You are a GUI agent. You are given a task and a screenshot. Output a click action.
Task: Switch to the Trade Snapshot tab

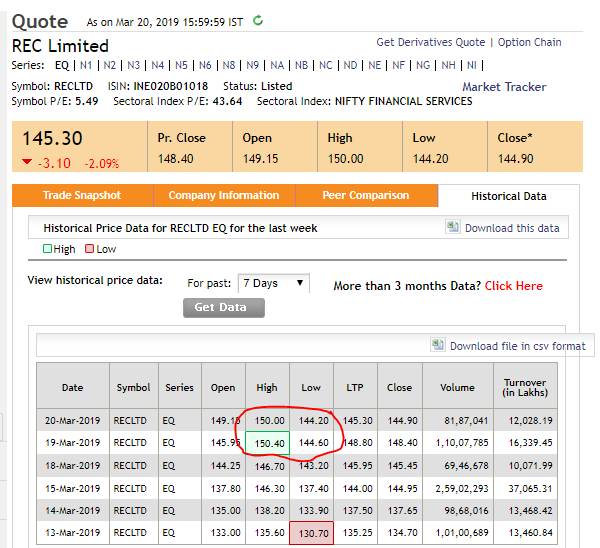coord(82,196)
